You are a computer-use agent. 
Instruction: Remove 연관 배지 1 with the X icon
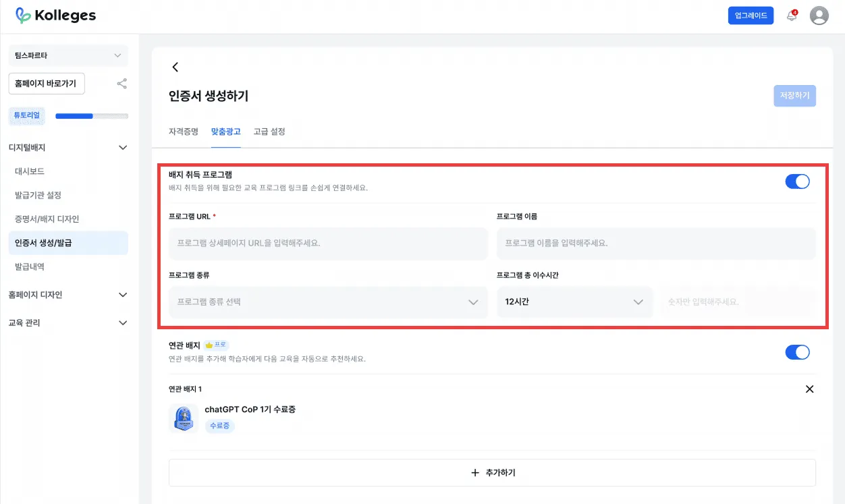click(x=810, y=389)
